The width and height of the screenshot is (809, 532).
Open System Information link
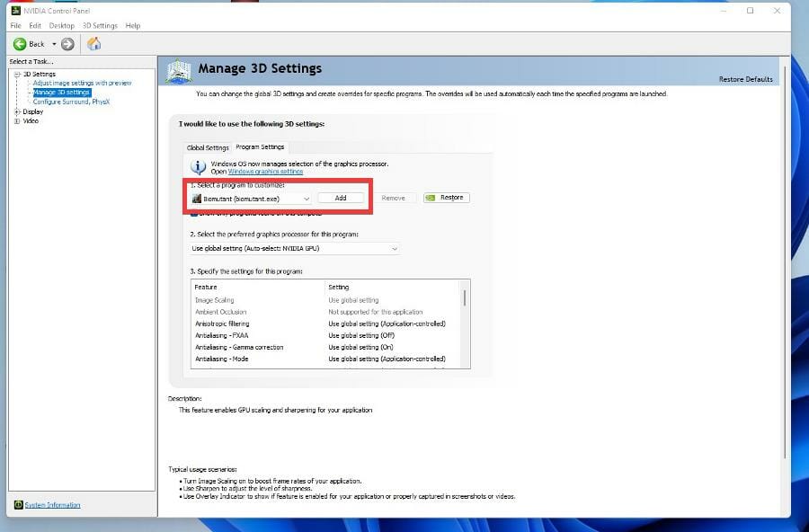coord(53,505)
